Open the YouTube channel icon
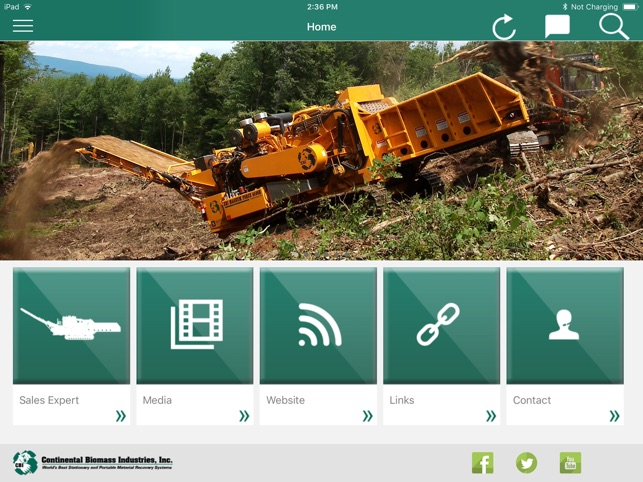 point(570,463)
